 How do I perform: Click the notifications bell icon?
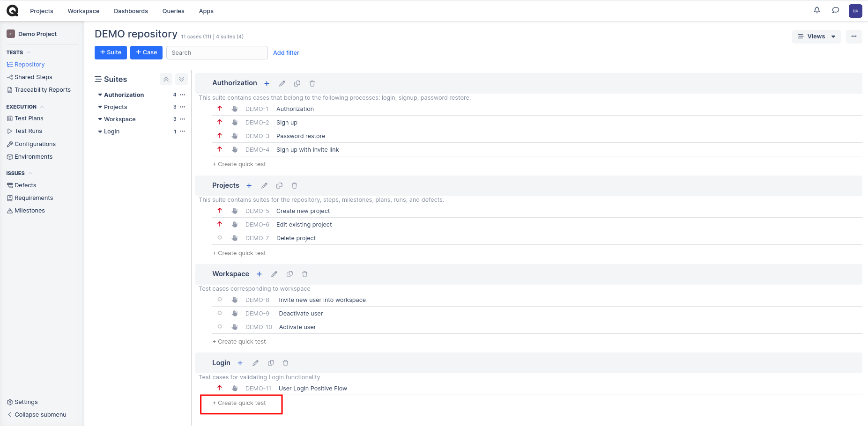tap(816, 10)
